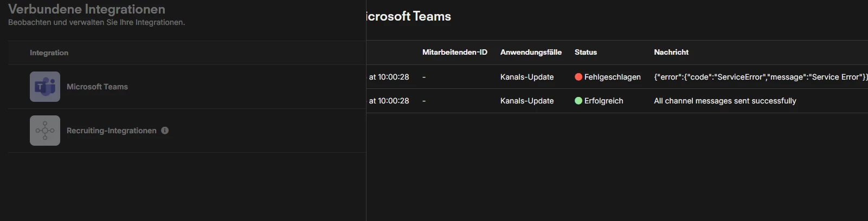
Task: Click the Recruiting-Integrationen node icon
Action: coord(45,131)
